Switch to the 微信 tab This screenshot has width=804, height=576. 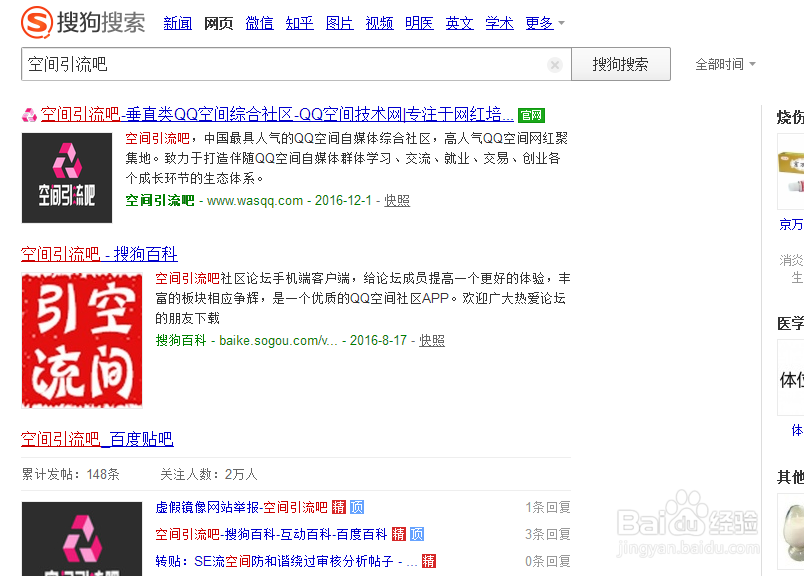(x=259, y=23)
